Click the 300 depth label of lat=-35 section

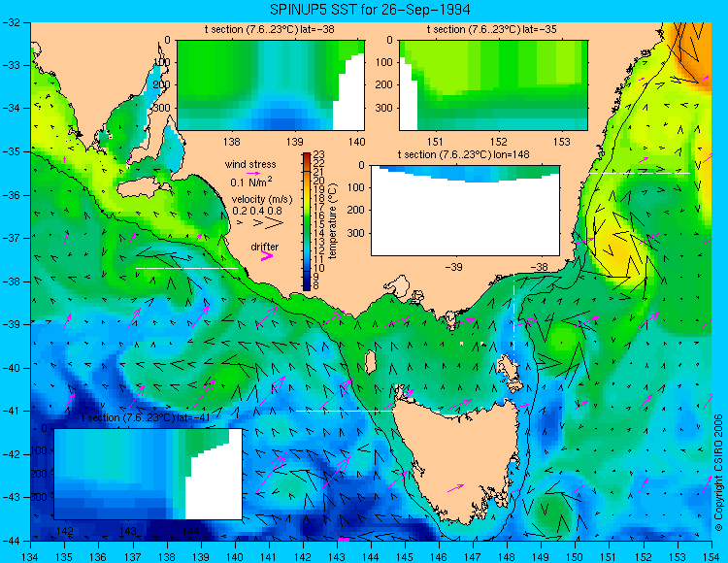(x=384, y=108)
